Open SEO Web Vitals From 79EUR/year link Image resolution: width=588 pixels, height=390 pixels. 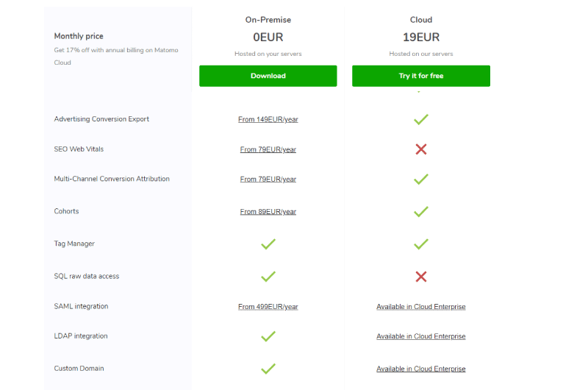click(268, 149)
